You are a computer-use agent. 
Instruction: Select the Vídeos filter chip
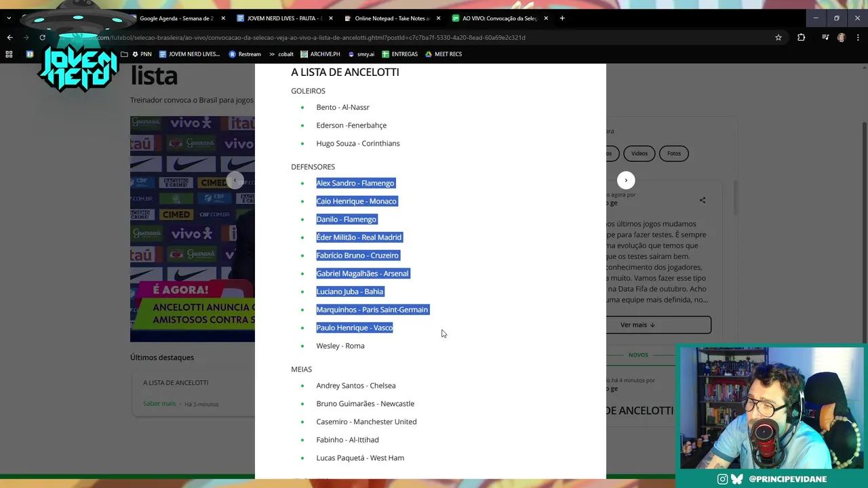[639, 153]
